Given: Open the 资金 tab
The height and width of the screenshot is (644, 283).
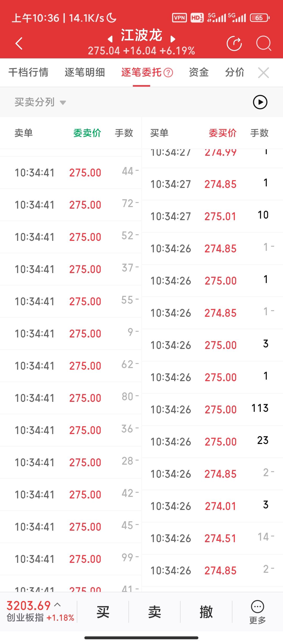Looking at the screenshot, I should click(x=199, y=73).
